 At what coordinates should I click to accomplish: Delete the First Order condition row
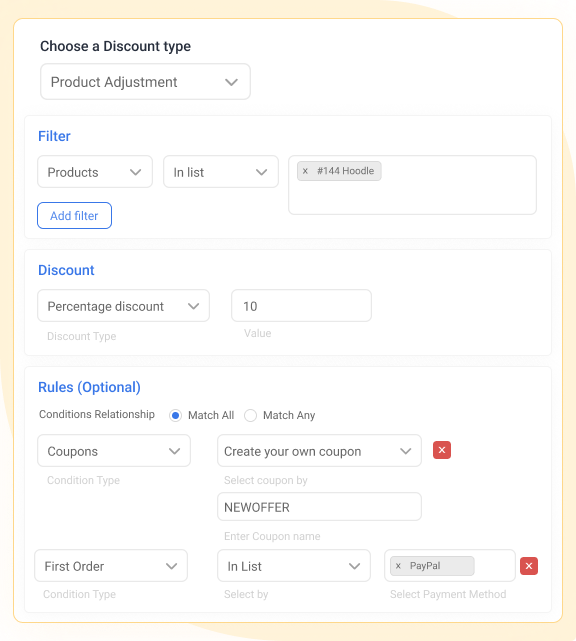click(x=529, y=566)
